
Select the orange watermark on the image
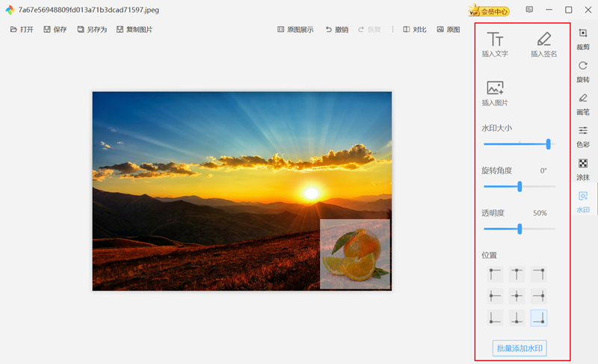355,254
